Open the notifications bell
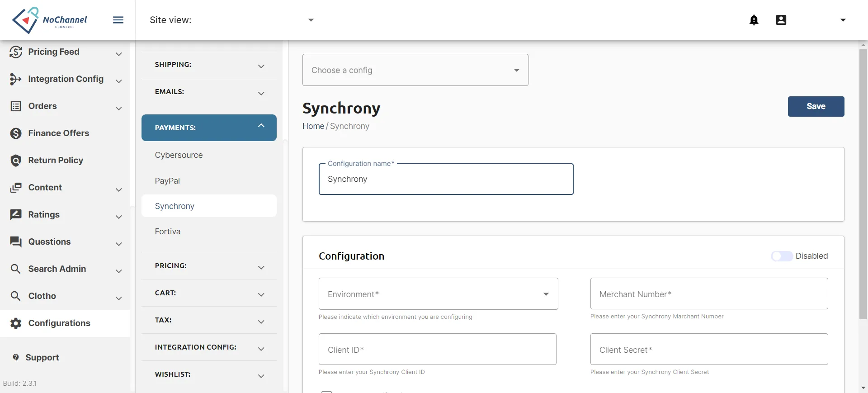The width and height of the screenshot is (868, 393). click(x=754, y=20)
